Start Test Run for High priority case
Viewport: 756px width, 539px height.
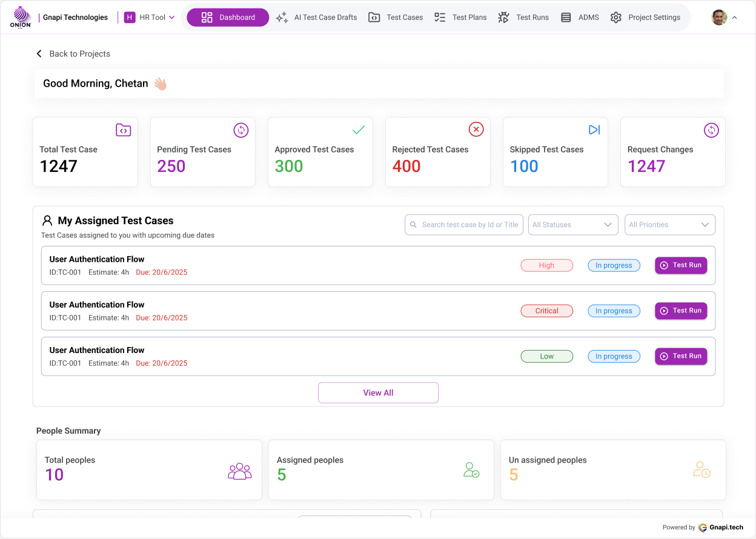681,265
